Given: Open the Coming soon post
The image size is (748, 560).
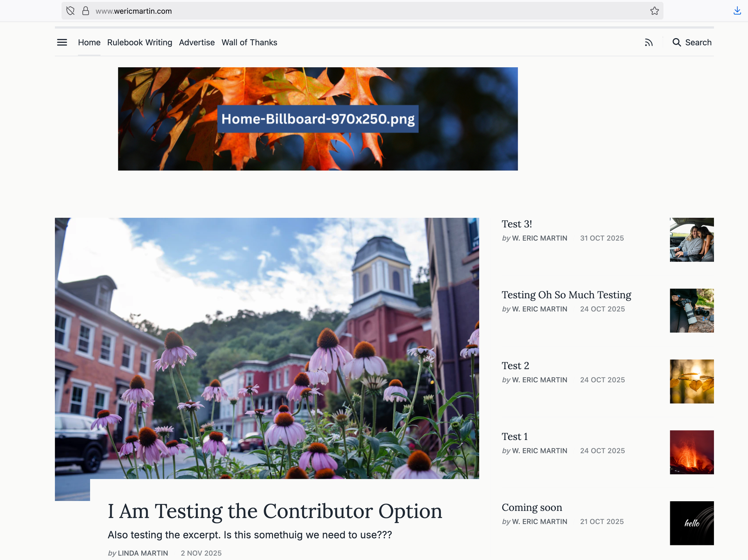Looking at the screenshot, I should pos(531,507).
